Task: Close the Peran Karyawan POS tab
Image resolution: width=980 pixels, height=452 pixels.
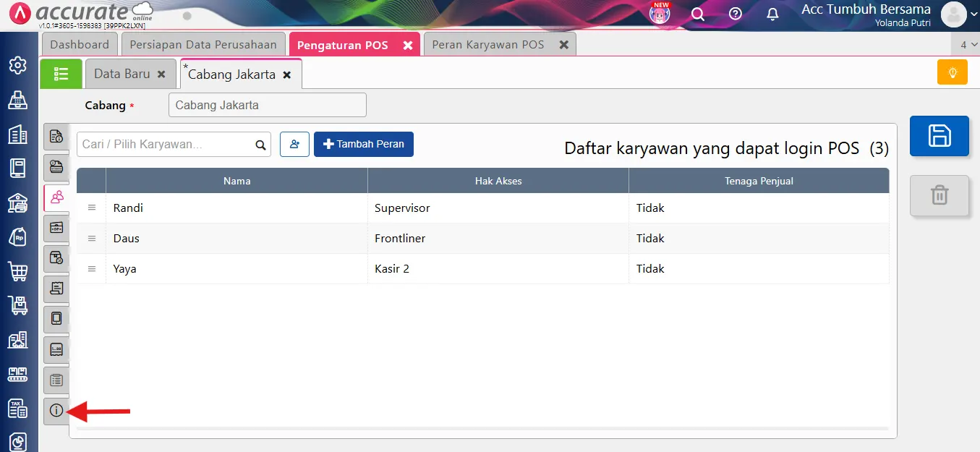Action: pos(563,45)
